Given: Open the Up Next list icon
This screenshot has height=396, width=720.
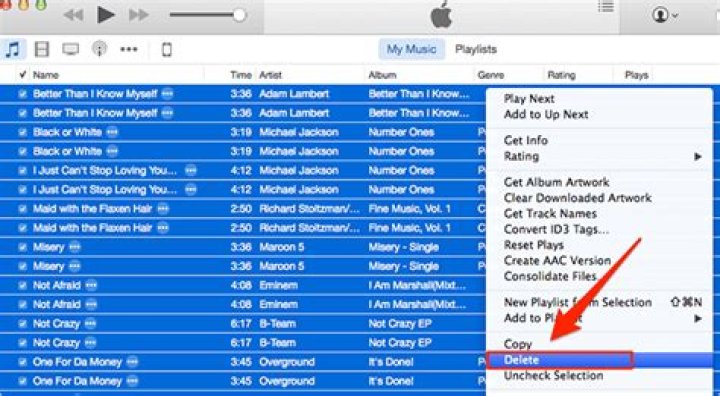Looking at the screenshot, I should pos(606,6).
